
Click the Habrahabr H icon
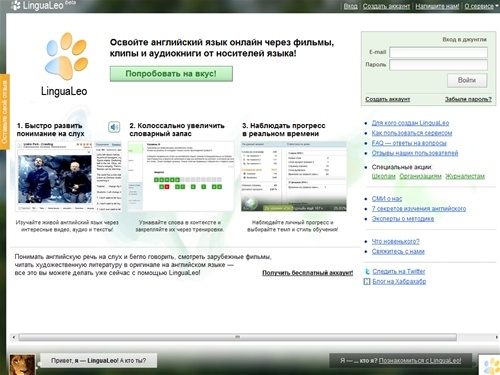(367, 282)
